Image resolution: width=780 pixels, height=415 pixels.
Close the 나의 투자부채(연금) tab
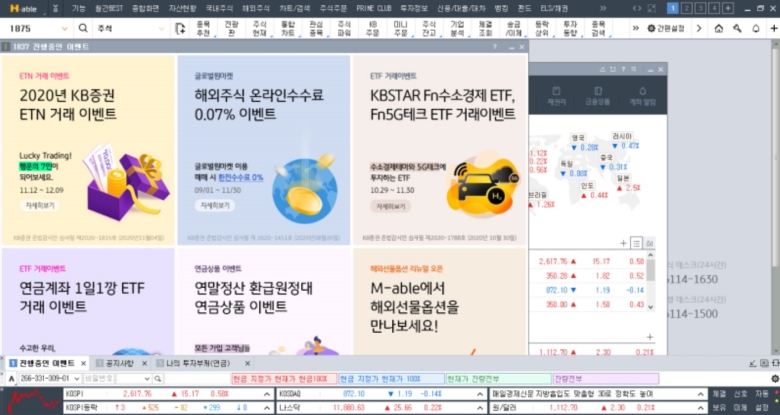247,363
